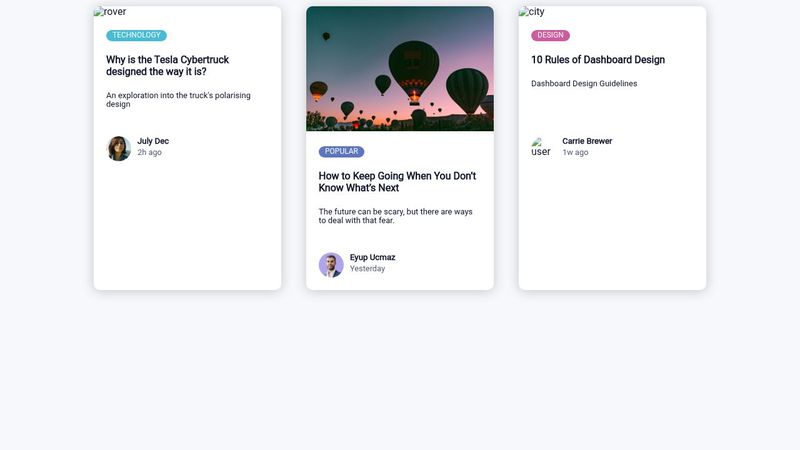Click July Dec's avatar photo

[x=119, y=148]
